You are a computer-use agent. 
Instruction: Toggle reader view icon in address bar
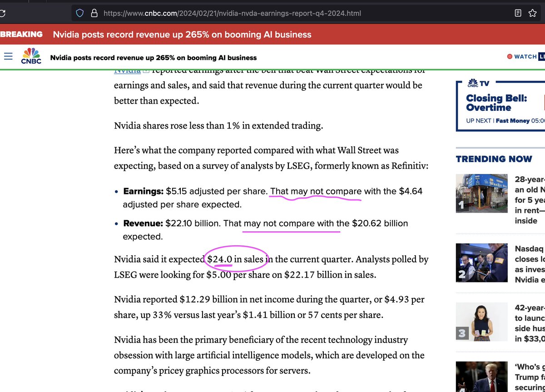pos(518,13)
